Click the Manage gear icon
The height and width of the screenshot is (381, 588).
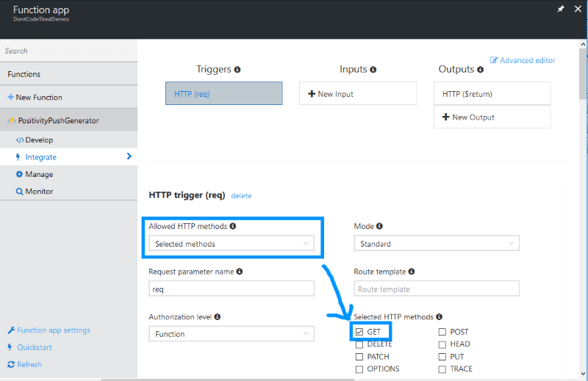point(20,174)
